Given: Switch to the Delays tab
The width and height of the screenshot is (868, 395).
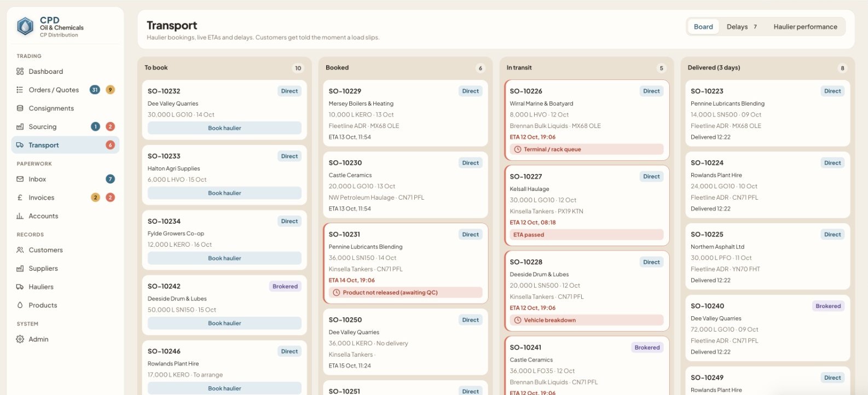Looking at the screenshot, I should tap(742, 27).
